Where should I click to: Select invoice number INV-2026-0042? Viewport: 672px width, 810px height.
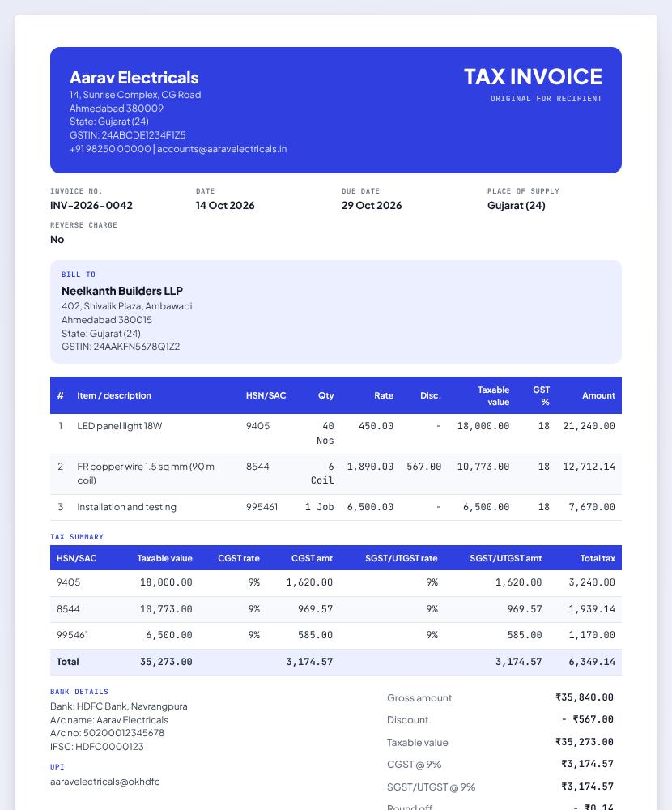[91, 206]
